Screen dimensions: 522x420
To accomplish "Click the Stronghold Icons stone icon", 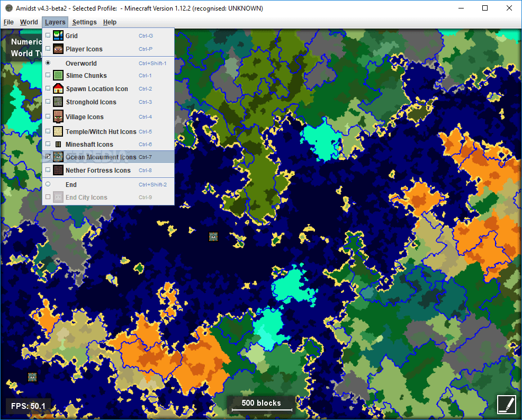I will tap(58, 102).
